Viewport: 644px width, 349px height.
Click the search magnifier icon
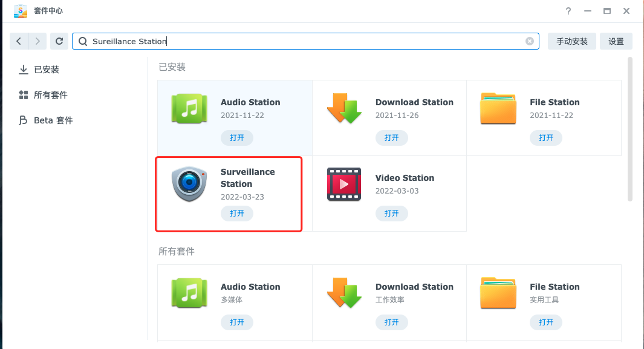pyautogui.click(x=83, y=42)
